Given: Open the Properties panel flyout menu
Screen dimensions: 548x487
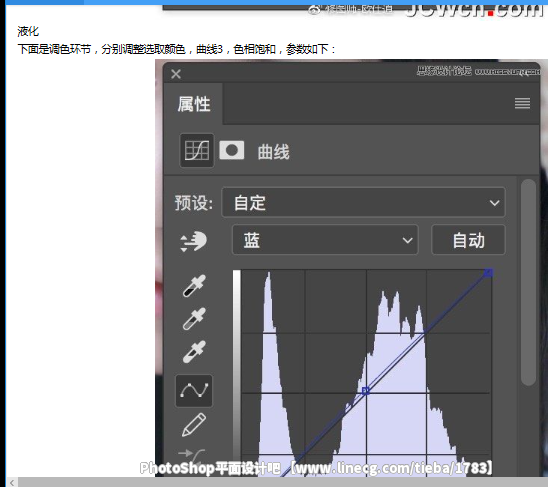Looking at the screenshot, I should point(522,103).
